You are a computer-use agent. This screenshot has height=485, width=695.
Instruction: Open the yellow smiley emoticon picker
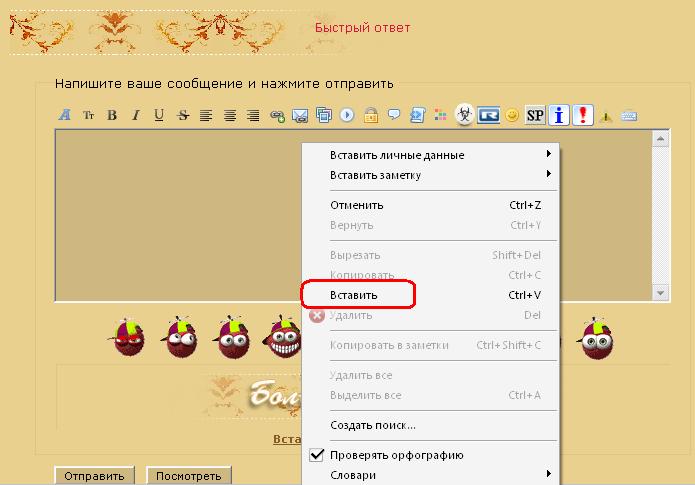pyautogui.click(x=512, y=116)
